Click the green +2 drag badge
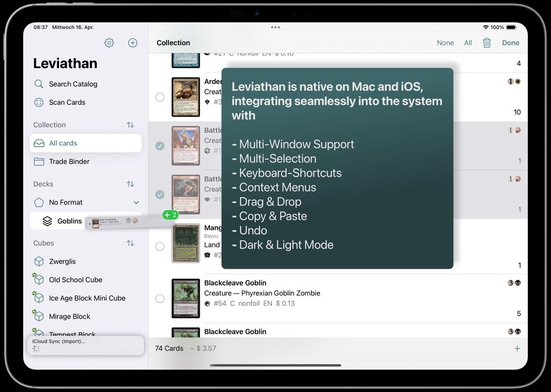 170,215
